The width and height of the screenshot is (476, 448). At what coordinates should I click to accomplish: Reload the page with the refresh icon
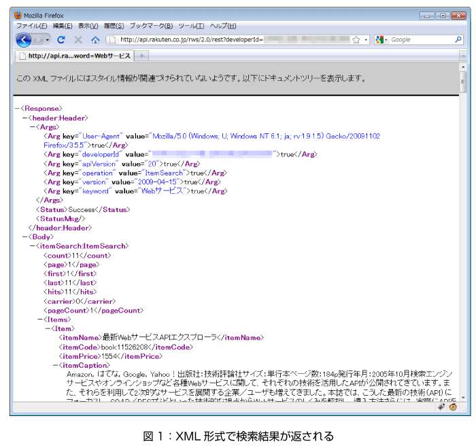point(61,39)
